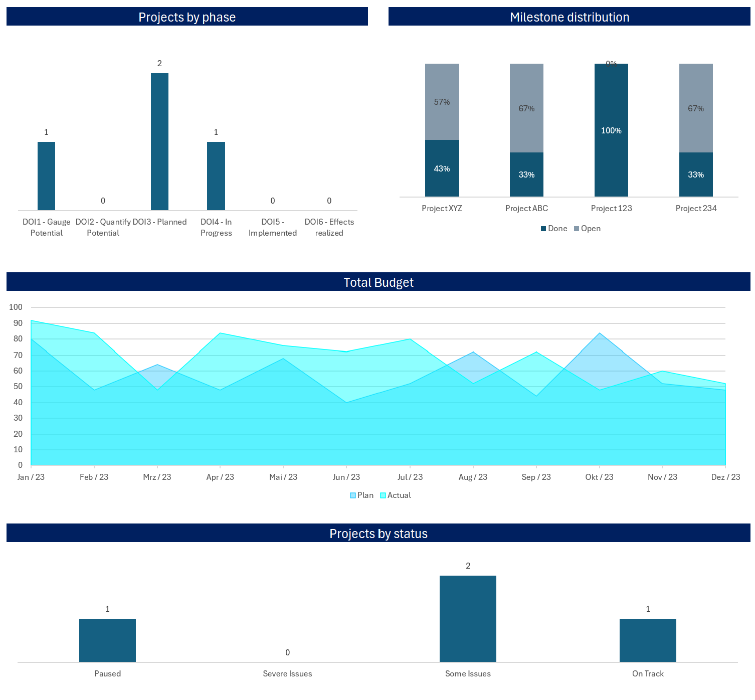Select Project 234's 33% Done segment
The image size is (755, 700).
(x=696, y=174)
